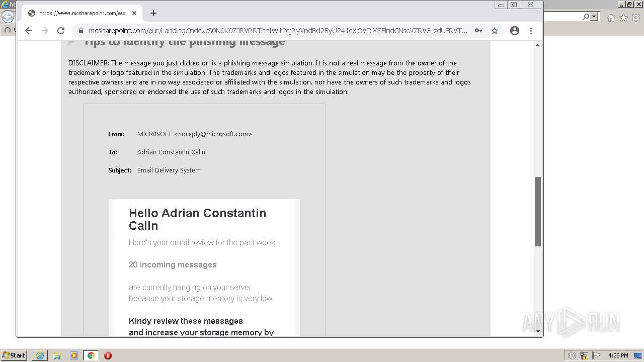Viewport: 644px width, 362px height.
Task: Click the volume speaker tray icon
Action: 572,355
